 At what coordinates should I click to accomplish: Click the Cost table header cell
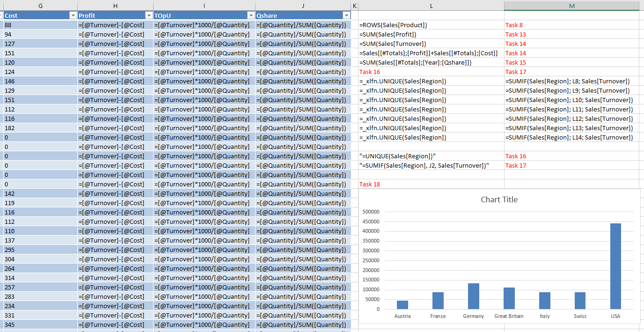tap(40, 15)
